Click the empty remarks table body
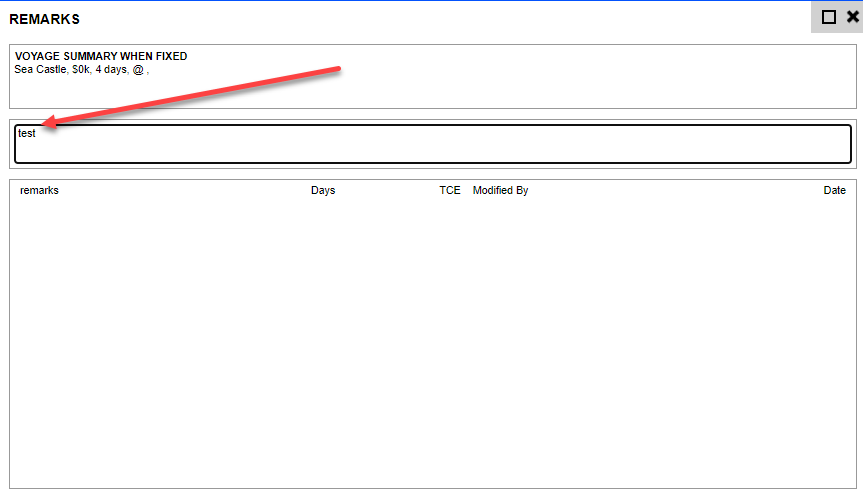 pos(432,340)
